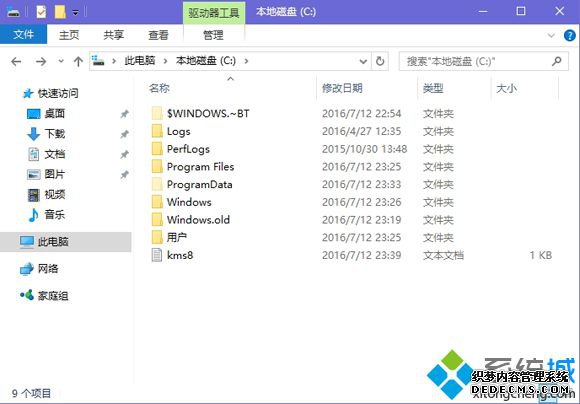Select the Windows.old folder icon
Viewport: 580px width, 404px height.
click(x=157, y=220)
